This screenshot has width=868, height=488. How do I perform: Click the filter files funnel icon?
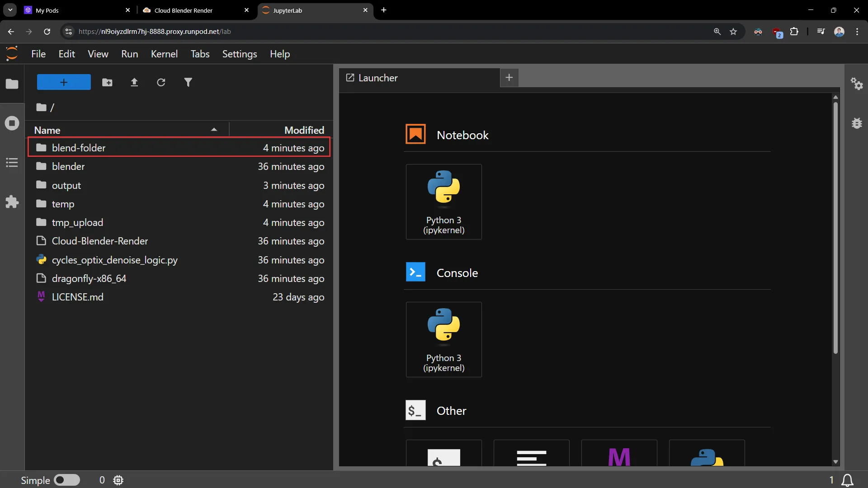click(188, 82)
